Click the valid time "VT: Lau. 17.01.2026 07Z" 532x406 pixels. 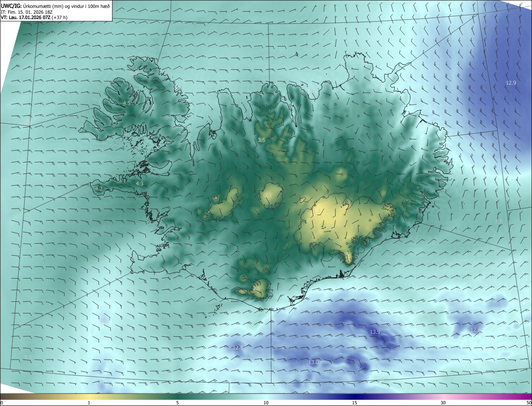click(26, 17)
